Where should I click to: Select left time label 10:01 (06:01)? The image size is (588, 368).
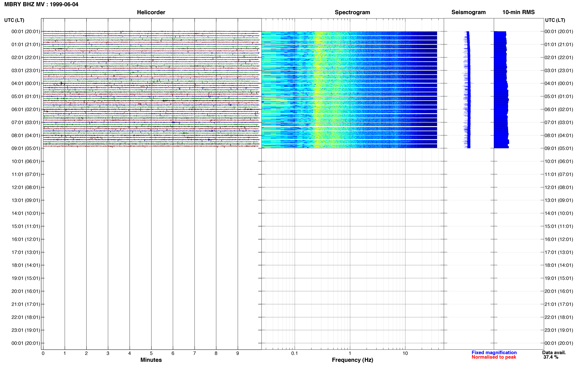coord(26,161)
